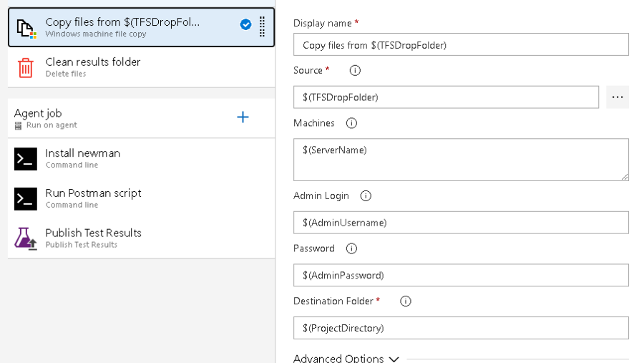The height and width of the screenshot is (363, 644).
Task: Click the Publish Test Results flask icon
Action: click(x=26, y=238)
